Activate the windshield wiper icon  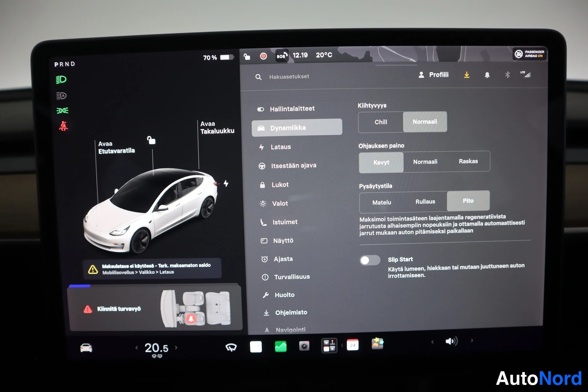click(231, 348)
